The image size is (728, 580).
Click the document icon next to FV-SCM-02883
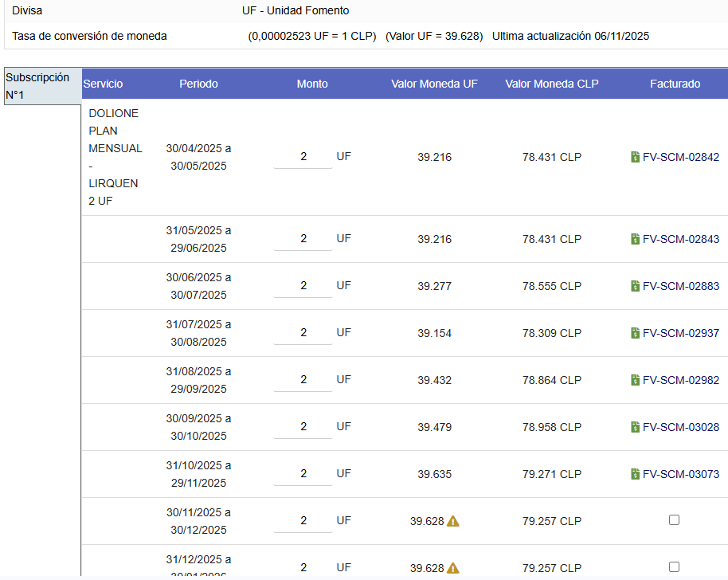click(635, 286)
